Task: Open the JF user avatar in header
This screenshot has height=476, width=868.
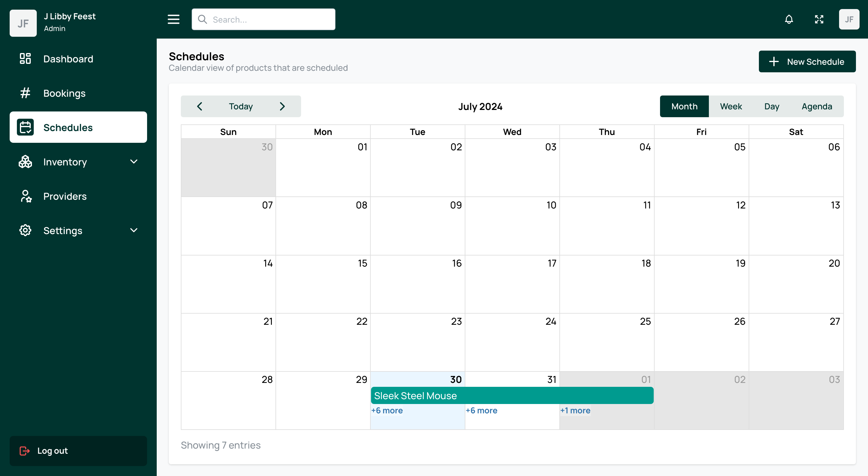Action: (849, 20)
